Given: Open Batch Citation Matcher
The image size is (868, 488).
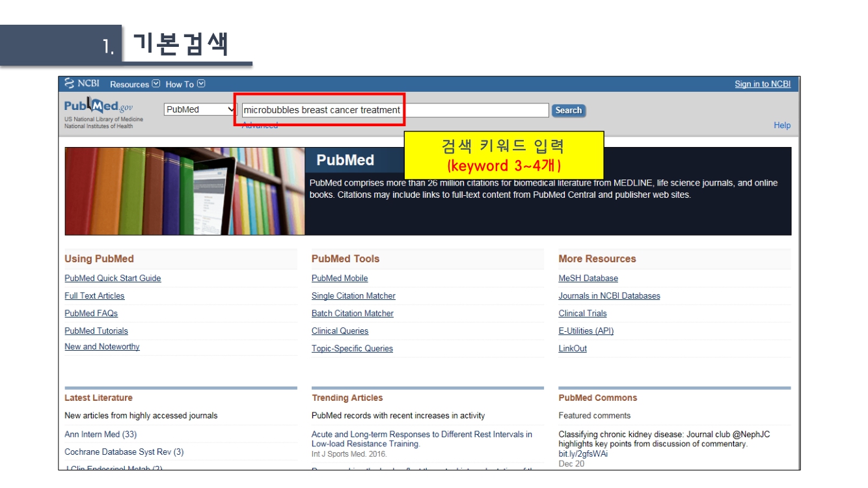Looking at the screenshot, I should (x=353, y=314).
